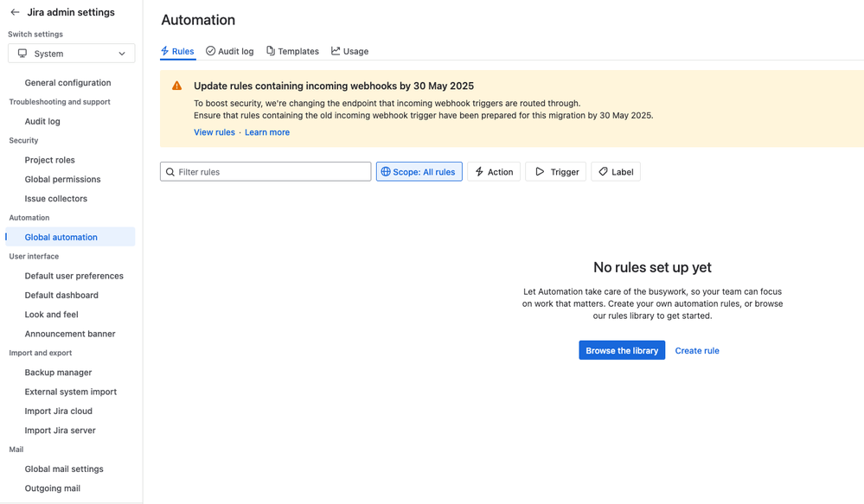Image resolution: width=864 pixels, height=504 pixels.
Task: Click the Automation page heading
Action: click(x=198, y=20)
